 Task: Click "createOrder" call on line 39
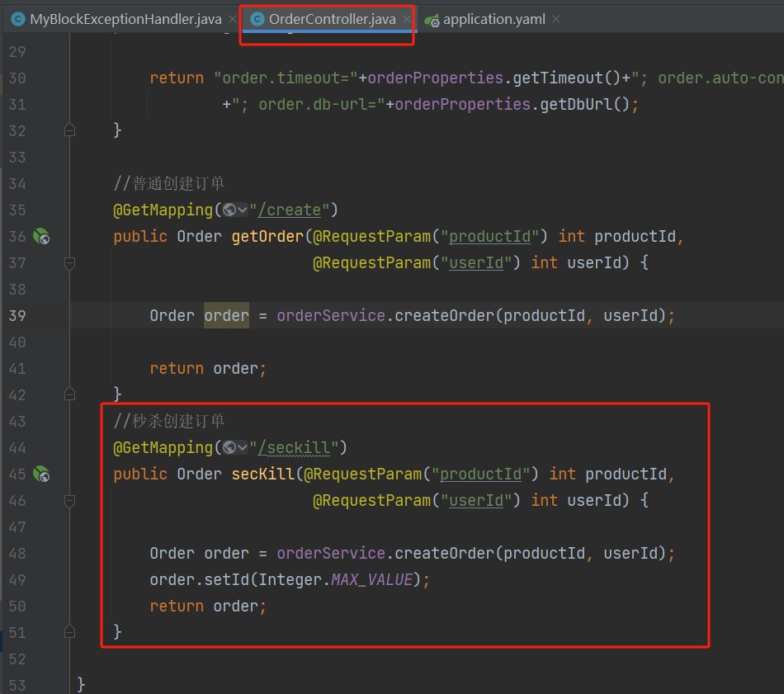(x=444, y=315)
